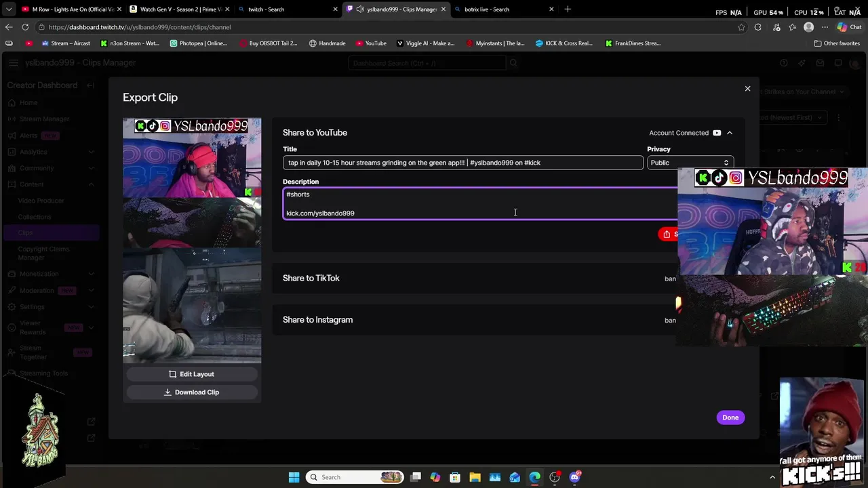This screenshot has width=868, height=488.
Task: Open the Windows Start menu
Action: (294, 477)
